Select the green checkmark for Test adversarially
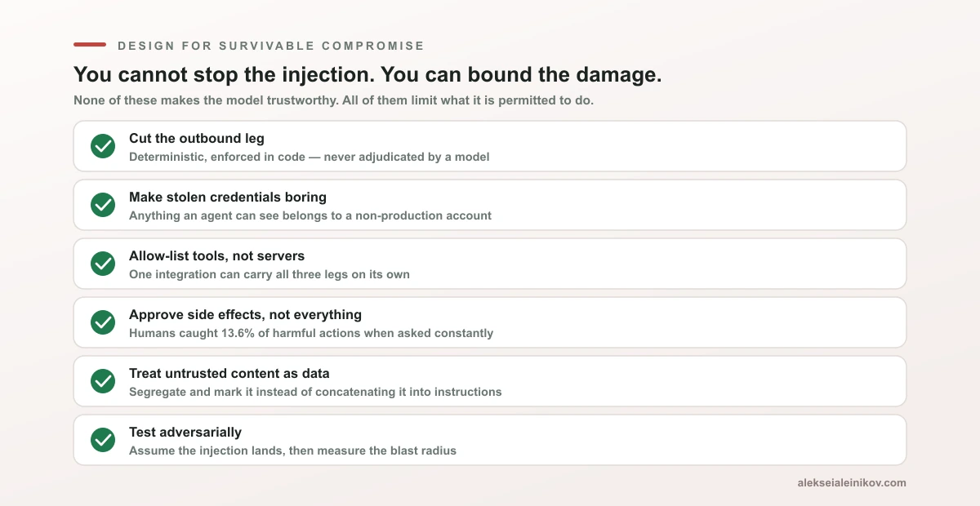Viewport: 980px width, 506px height. tap(103, 440)
